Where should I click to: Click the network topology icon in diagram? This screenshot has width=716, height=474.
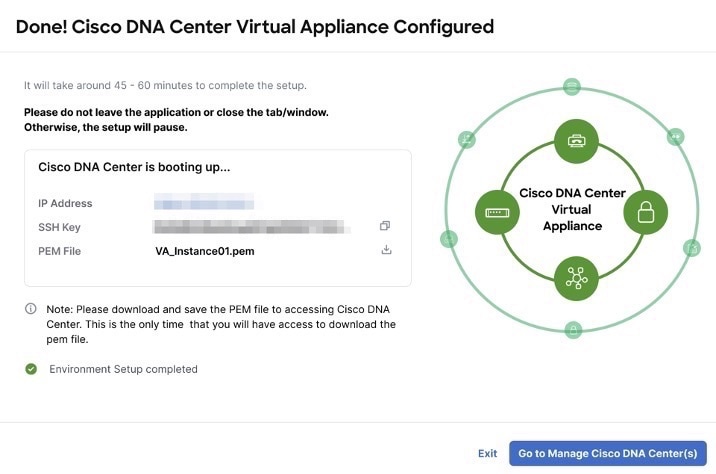[x=576, y=278]
